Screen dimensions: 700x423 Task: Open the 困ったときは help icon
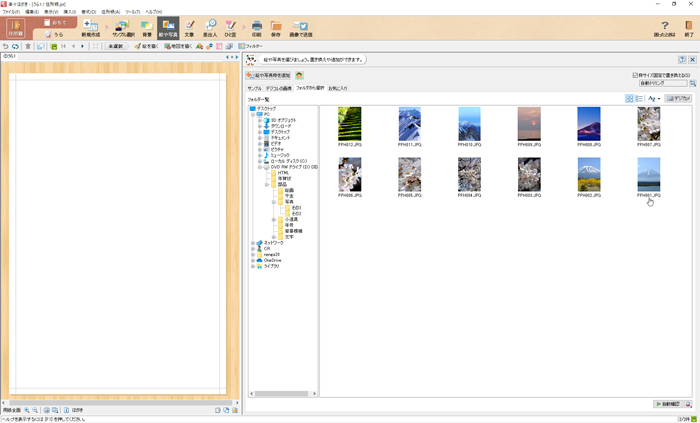664,27
